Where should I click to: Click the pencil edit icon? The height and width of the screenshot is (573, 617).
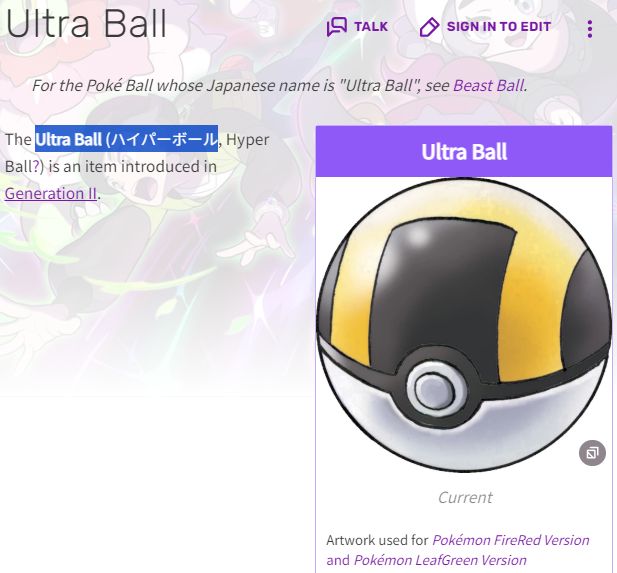point(429,27)
